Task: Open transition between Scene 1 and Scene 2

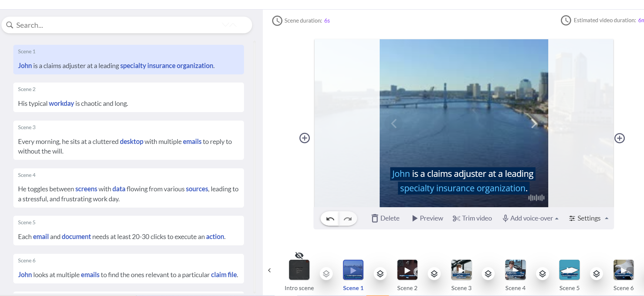Action: (380, 274)
